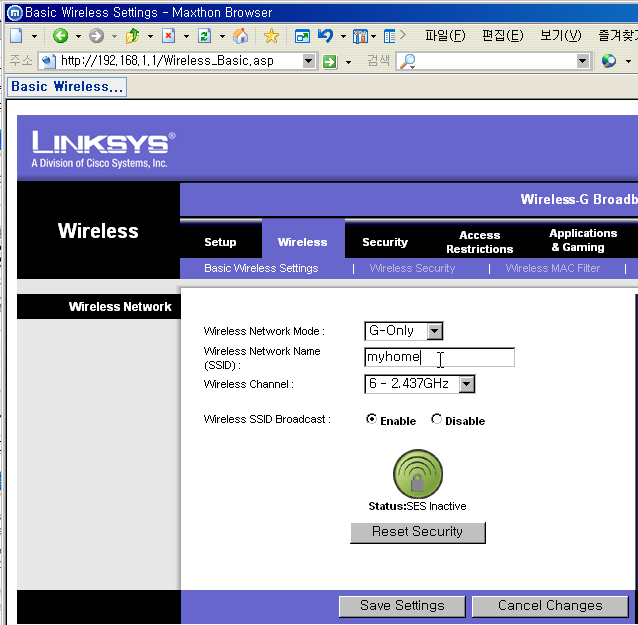Switch to the Wireless tab
Screen dimensions: 638x625
click(303, 242)
